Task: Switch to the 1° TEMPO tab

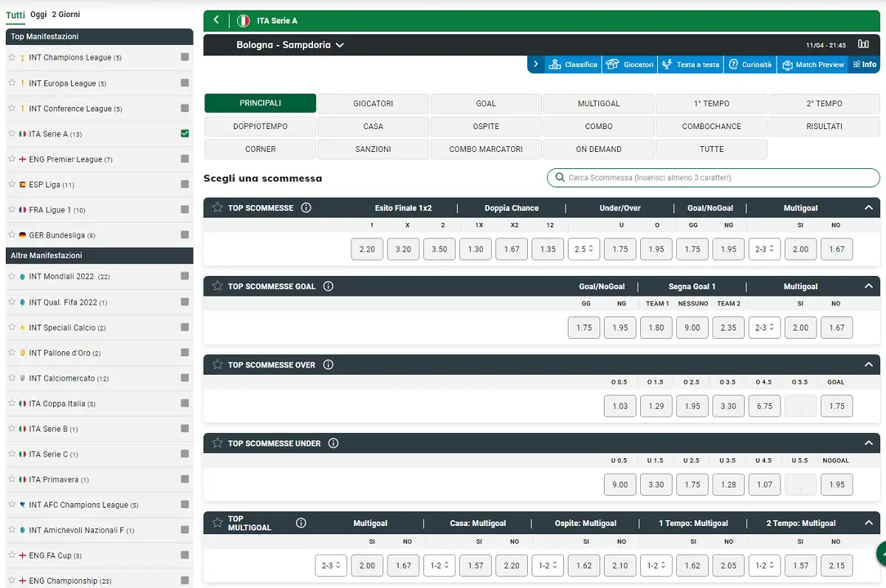Action: click(712, 103)
